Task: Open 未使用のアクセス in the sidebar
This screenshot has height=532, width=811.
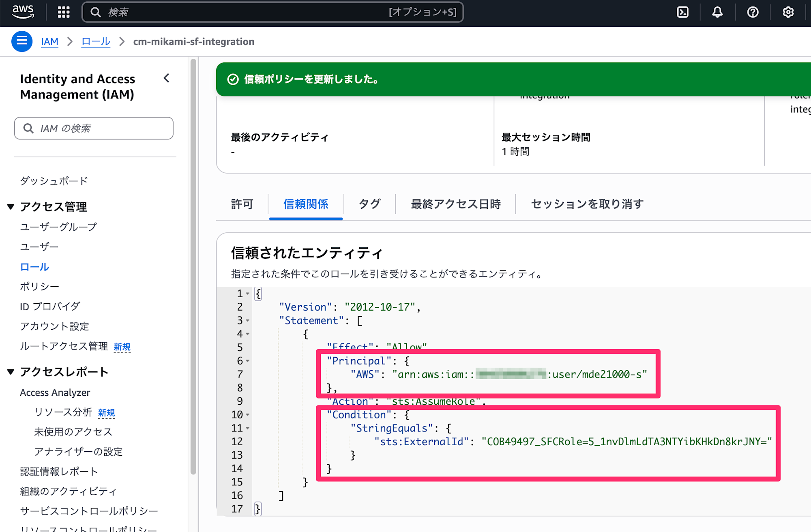Action: [x=73, y=432]
